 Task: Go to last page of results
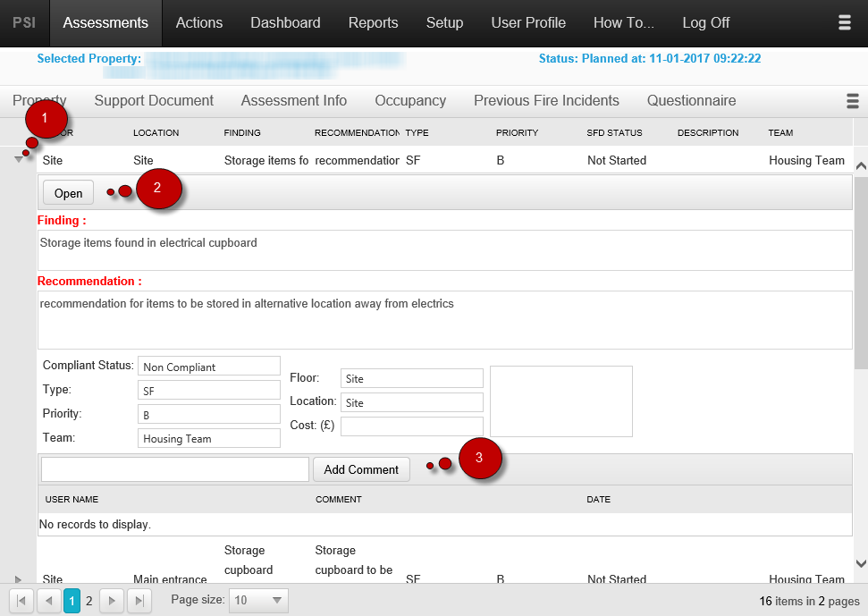(139, 601)
